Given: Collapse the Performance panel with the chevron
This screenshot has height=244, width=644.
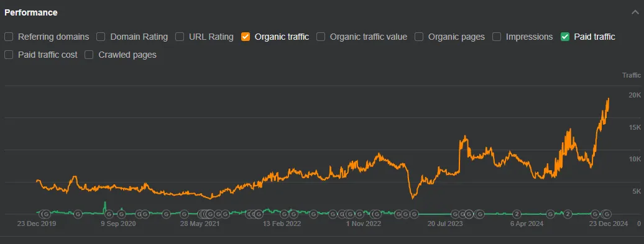Looking at the screenshot, I should tap(635, 12).
